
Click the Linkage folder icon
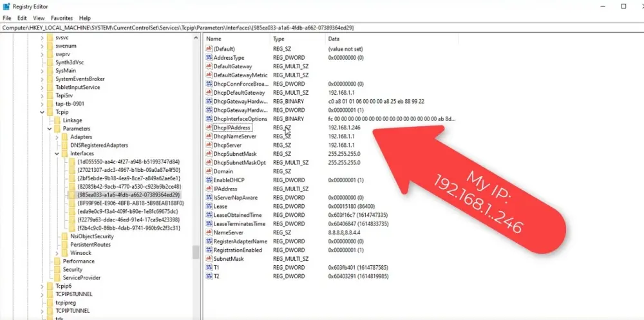(57, 120)
